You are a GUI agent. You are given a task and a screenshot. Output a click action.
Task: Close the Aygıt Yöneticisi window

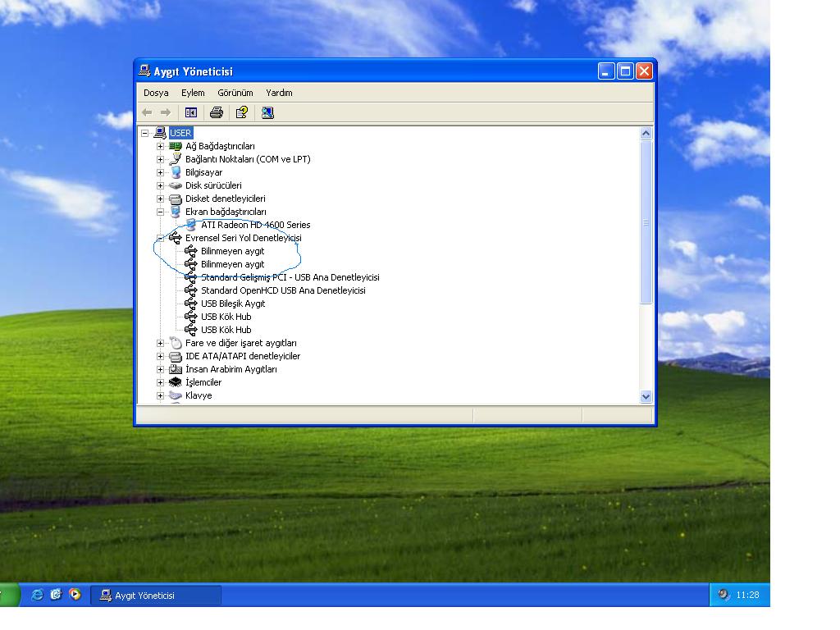(x=645, y=71)
